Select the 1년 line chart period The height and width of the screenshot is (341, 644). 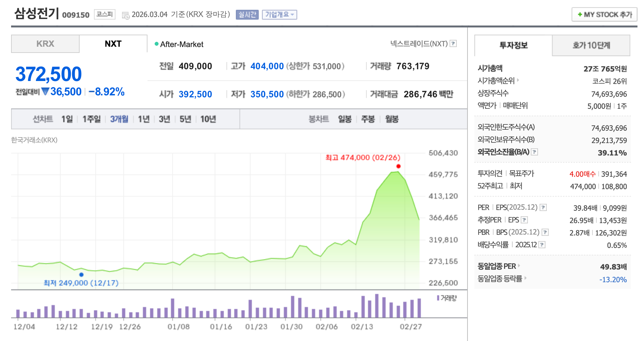pyautogui.click(x=144, y=119)
